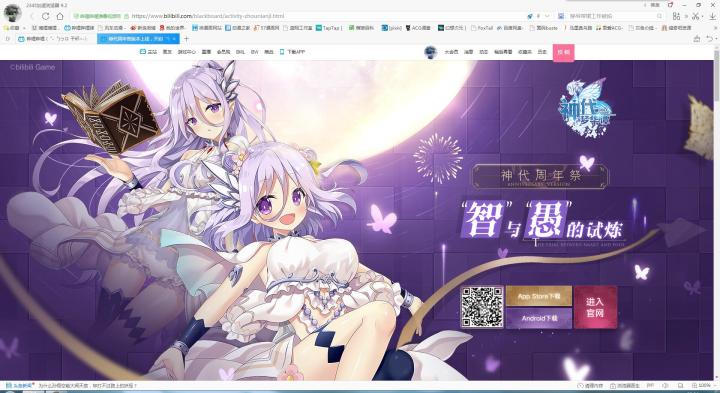Open BML in bilibili navigation
Image resolution: width=720 pixels, height=393 pixels.
point(241,52)
